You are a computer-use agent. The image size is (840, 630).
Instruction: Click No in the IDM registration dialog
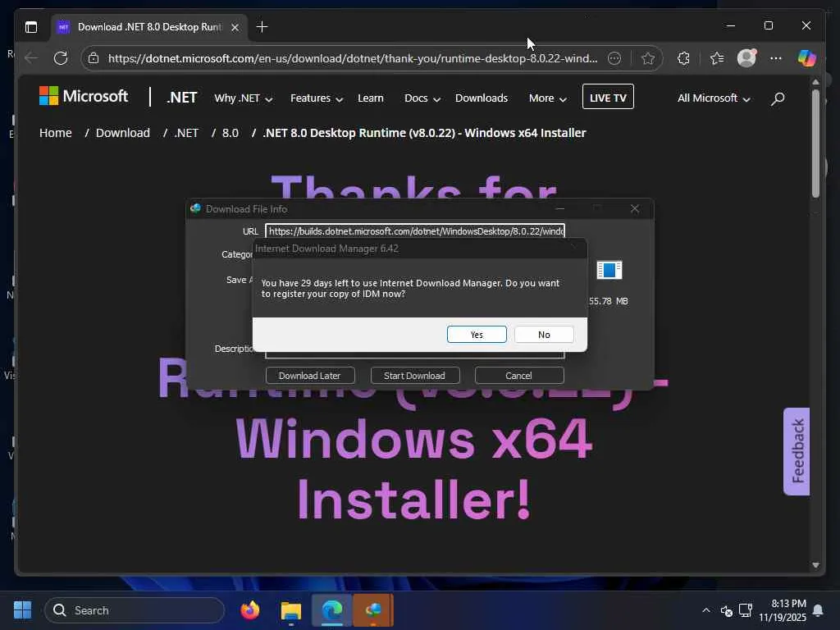[x=544, y=335]
